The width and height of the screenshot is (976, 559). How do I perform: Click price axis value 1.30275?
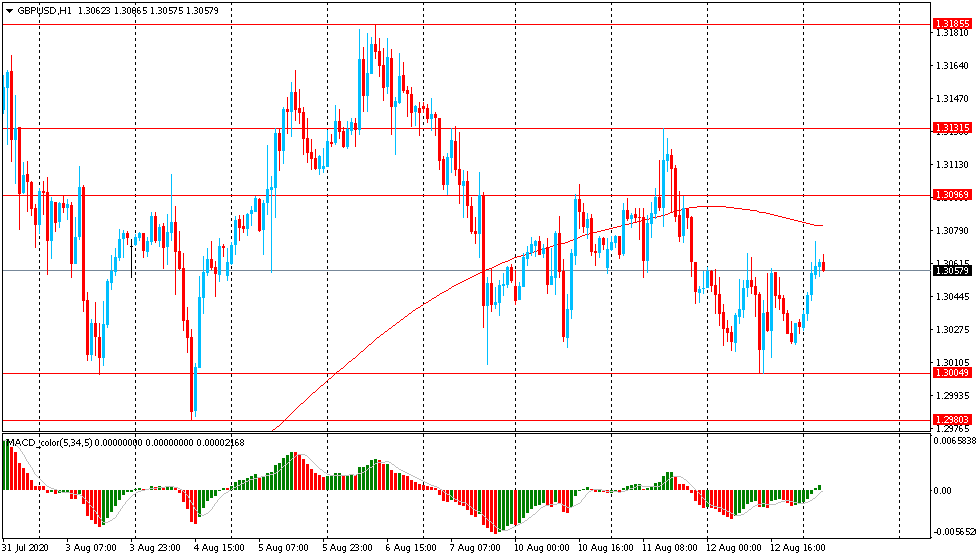tap(952, 329)
